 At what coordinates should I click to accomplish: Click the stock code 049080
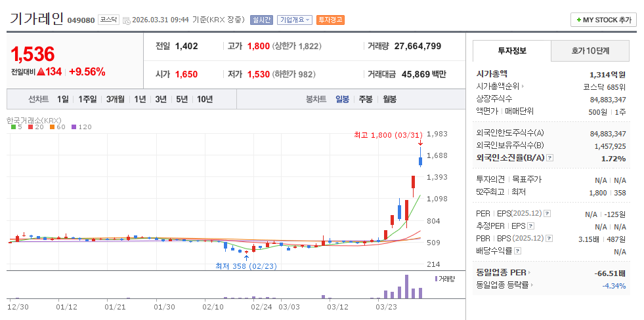(81, 20)
